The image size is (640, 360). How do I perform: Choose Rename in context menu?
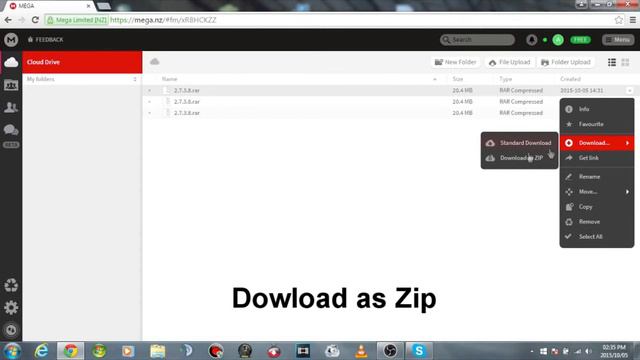[597, 177]
